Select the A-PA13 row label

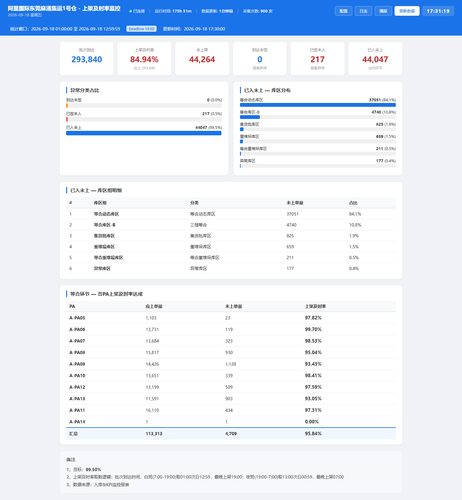coord(77,399)
